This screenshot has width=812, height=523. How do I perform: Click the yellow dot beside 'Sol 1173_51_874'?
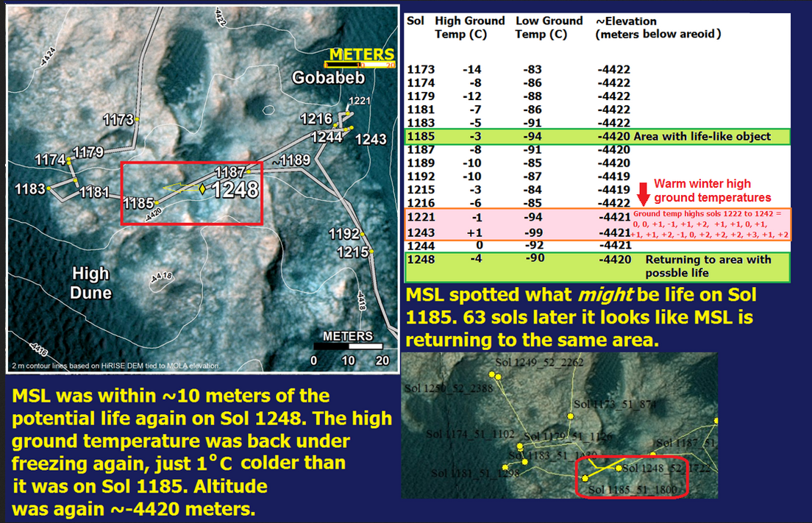point(570,416)
